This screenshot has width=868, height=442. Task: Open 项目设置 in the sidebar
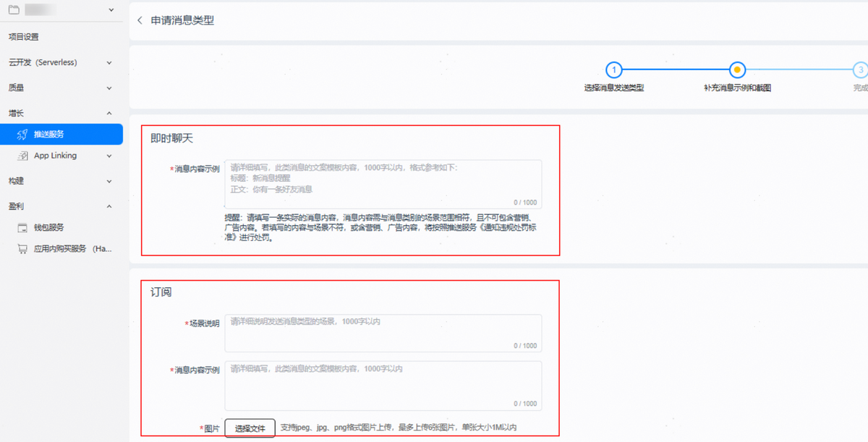click(x=24, y=37)
